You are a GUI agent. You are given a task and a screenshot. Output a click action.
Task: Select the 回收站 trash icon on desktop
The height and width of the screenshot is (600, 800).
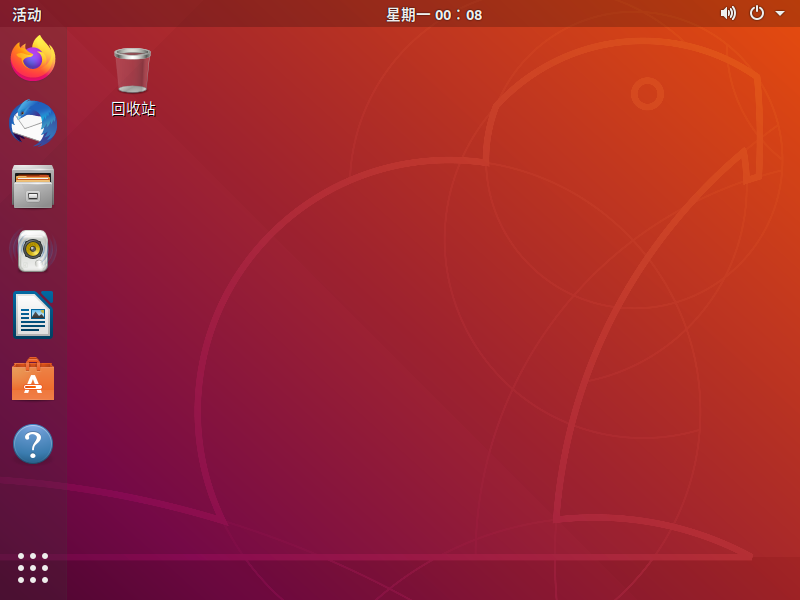[133, 70]
